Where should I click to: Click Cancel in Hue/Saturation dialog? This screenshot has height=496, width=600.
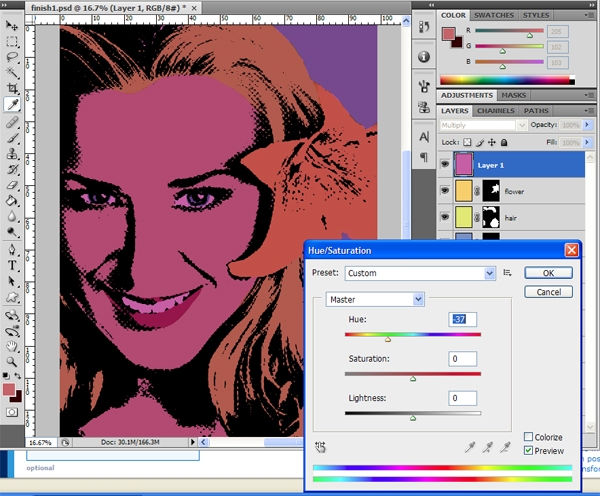pos(548,292)
